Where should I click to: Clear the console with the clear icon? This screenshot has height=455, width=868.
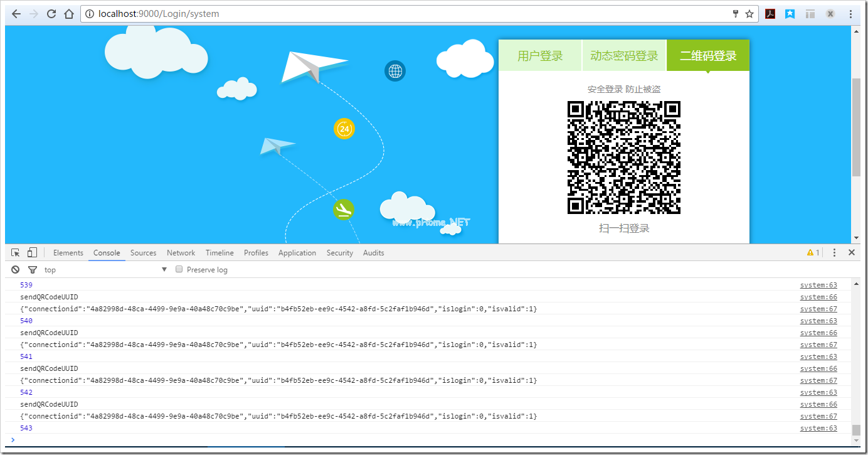(16, 270)
